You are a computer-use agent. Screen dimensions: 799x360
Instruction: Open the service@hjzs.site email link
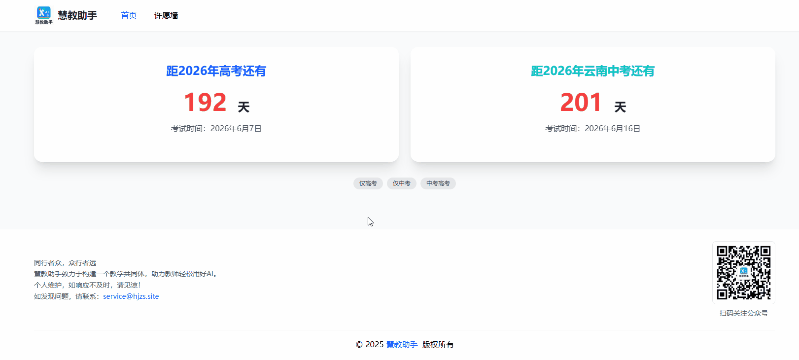[x=131, y=296]
